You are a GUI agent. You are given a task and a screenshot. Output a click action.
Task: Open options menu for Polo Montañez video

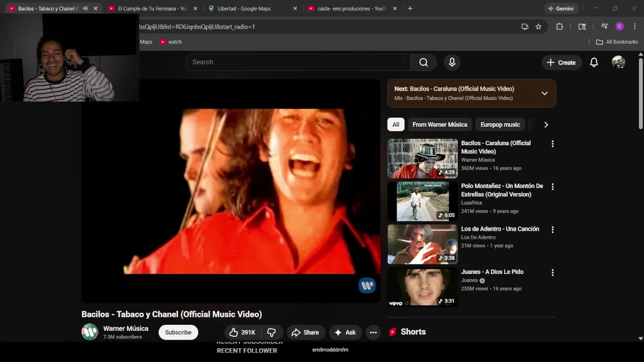click(x=552, y=187)
